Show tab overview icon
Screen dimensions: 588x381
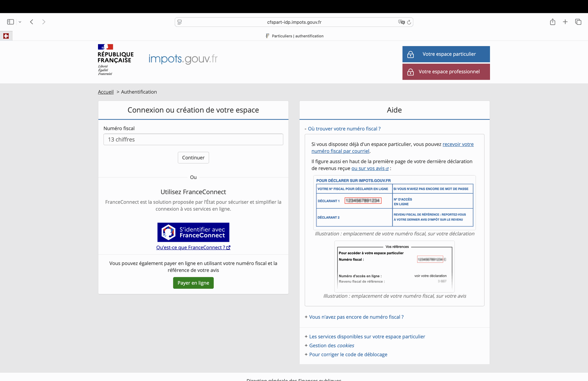coord(578,22)
